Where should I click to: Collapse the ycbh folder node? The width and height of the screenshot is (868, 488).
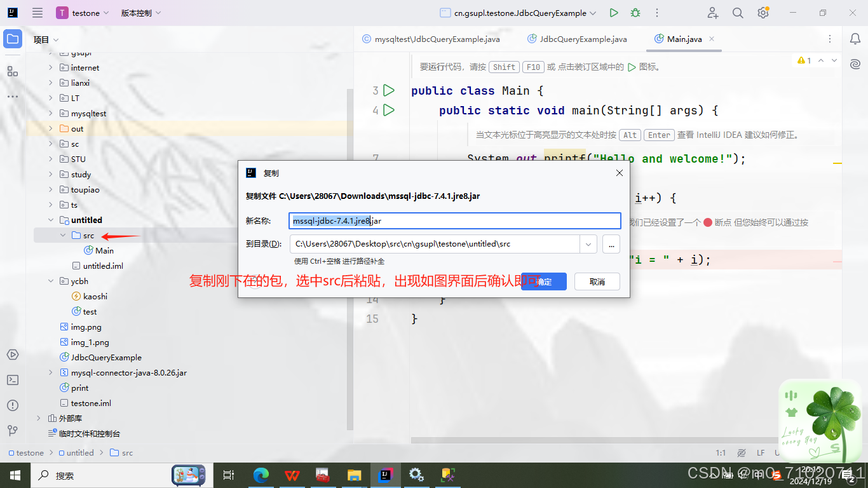[51, 281]
